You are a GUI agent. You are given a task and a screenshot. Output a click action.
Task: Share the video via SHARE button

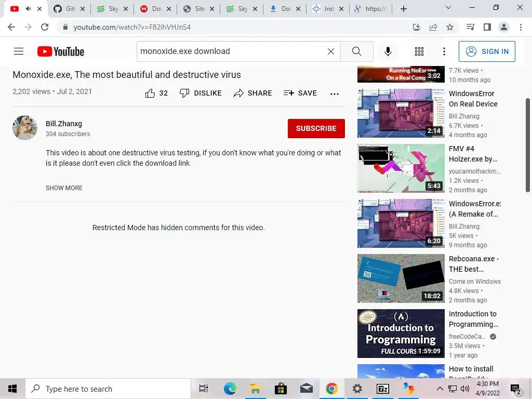(x=252, y=93)
